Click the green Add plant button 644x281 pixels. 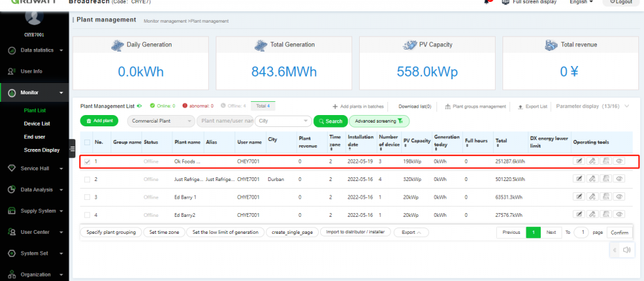click(99, 121)
